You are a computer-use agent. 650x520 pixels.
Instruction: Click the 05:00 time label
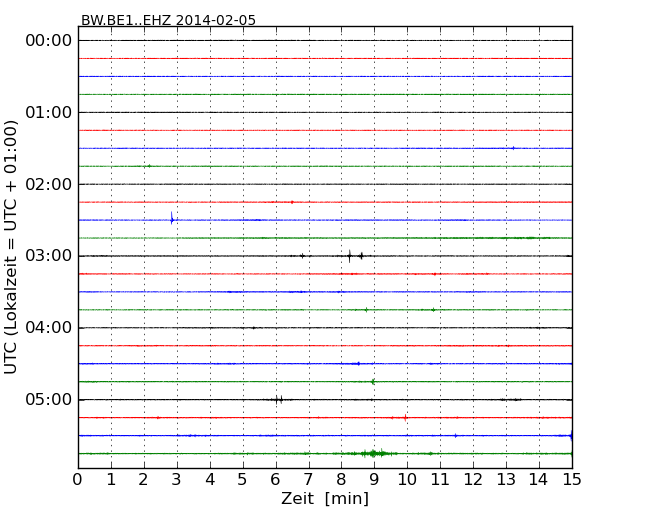49,399
